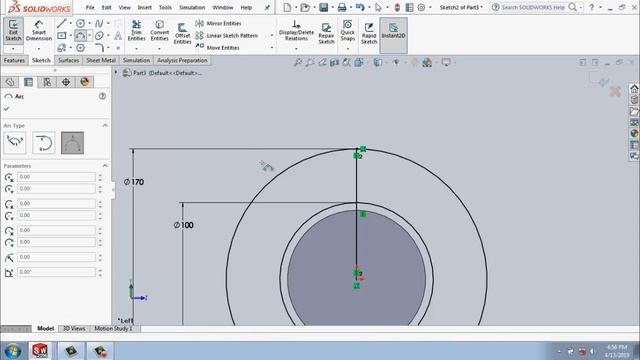
Task: Open the Insert menu
Action: click(x=144, y=7)
